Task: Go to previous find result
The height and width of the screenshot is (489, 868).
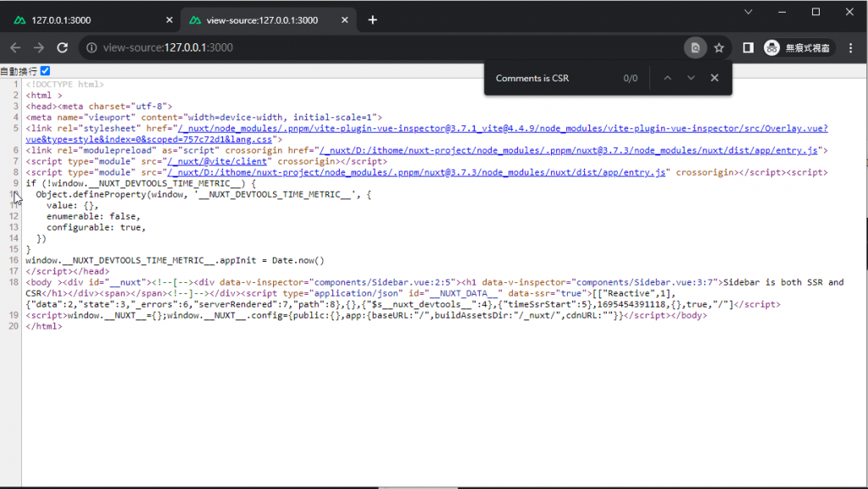Action: (668, 78)
